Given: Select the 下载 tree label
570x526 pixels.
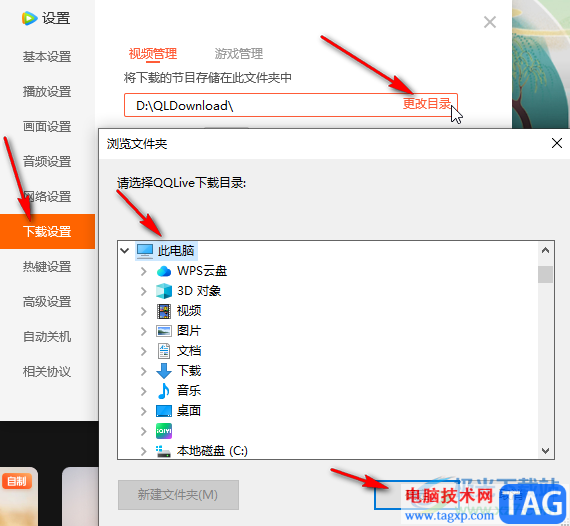Looking at the screenshot, I should (189, 371).
